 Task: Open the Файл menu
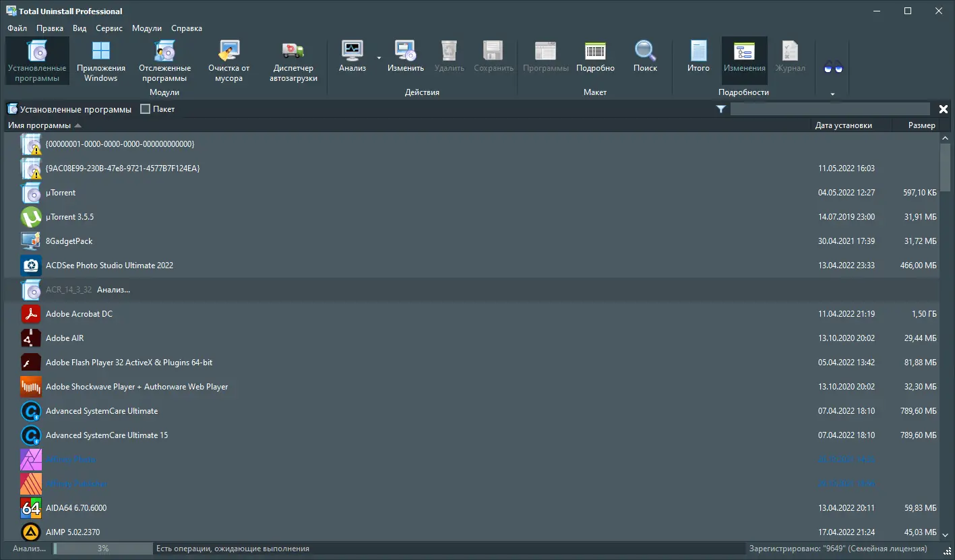[18, 28]
